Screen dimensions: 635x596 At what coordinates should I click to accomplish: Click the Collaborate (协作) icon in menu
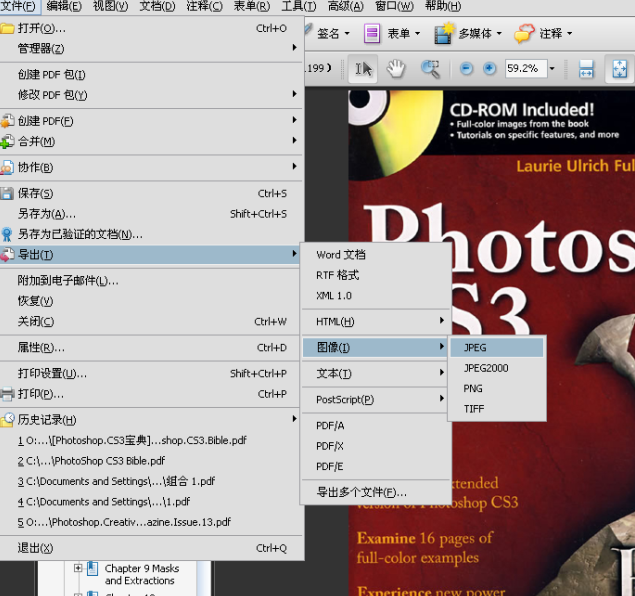7,167
